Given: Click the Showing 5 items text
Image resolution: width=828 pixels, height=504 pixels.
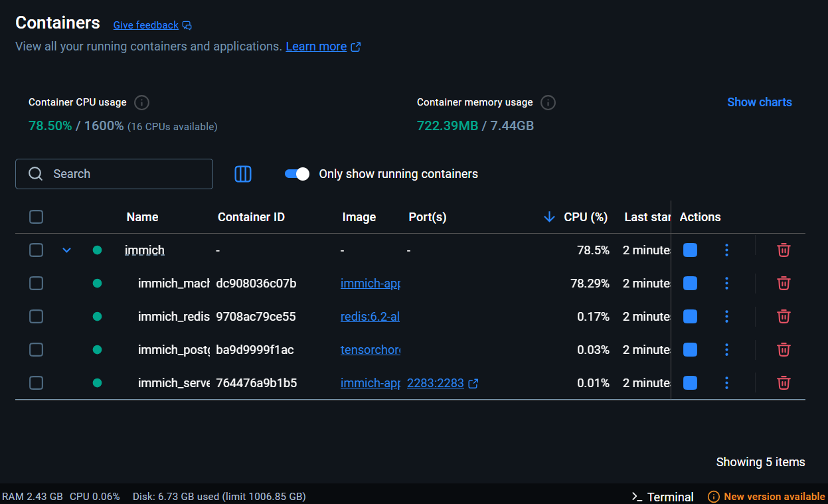Looking at the screenshot, I should [x=761, y=462].
